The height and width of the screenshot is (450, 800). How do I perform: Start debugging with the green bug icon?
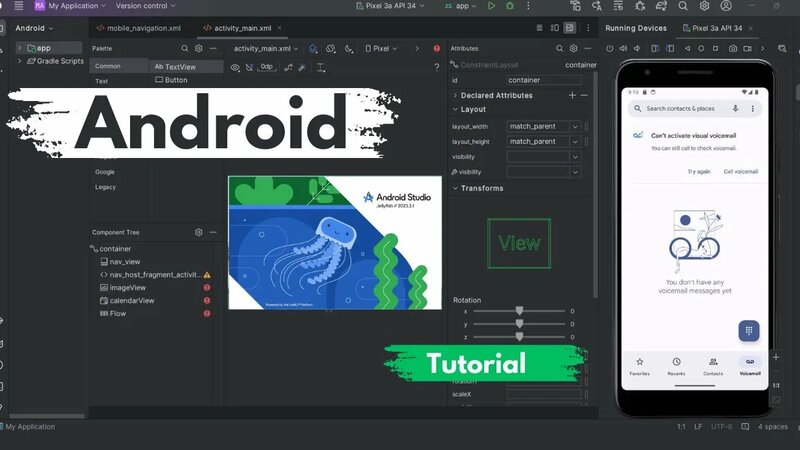click(x=510, y=6)
